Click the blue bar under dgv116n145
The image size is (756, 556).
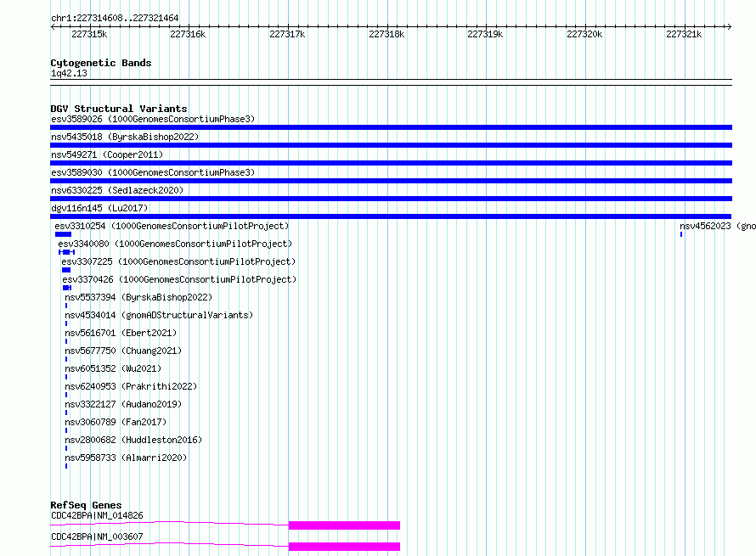tap(391, 216)
